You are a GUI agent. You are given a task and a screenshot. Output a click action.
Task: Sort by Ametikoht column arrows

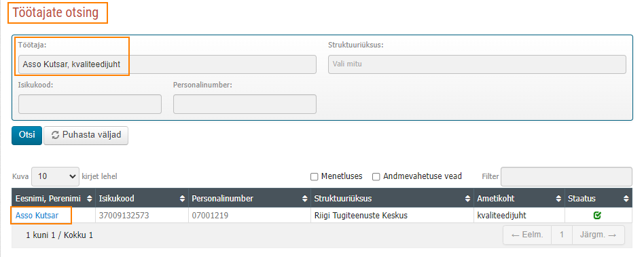[x=558, y=199]
